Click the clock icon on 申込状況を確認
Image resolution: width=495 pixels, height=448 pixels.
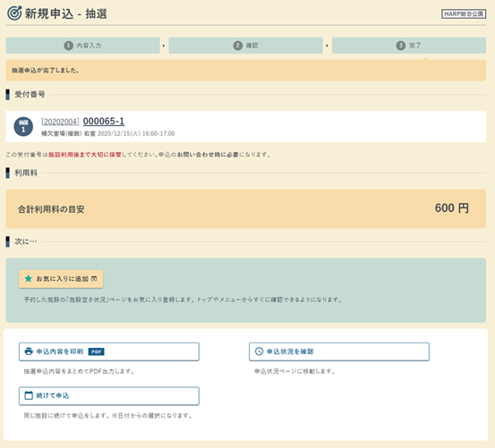(259, 351)
